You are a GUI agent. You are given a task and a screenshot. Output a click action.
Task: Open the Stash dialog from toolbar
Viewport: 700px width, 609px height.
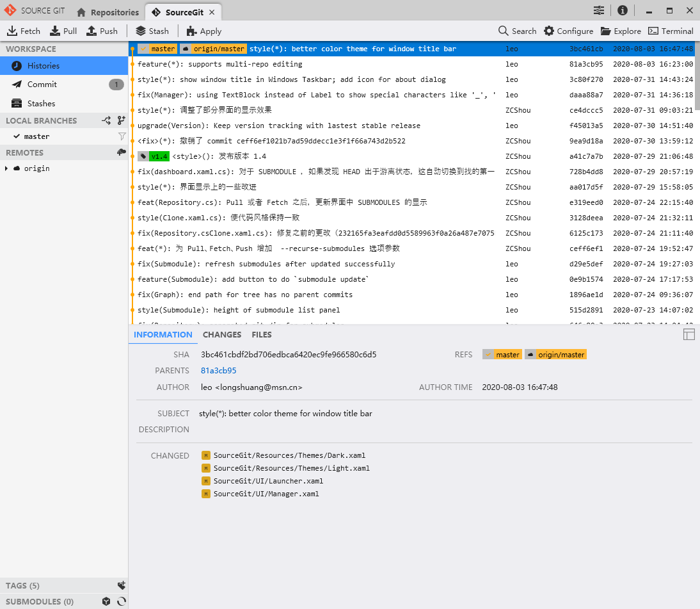(152, 31)
